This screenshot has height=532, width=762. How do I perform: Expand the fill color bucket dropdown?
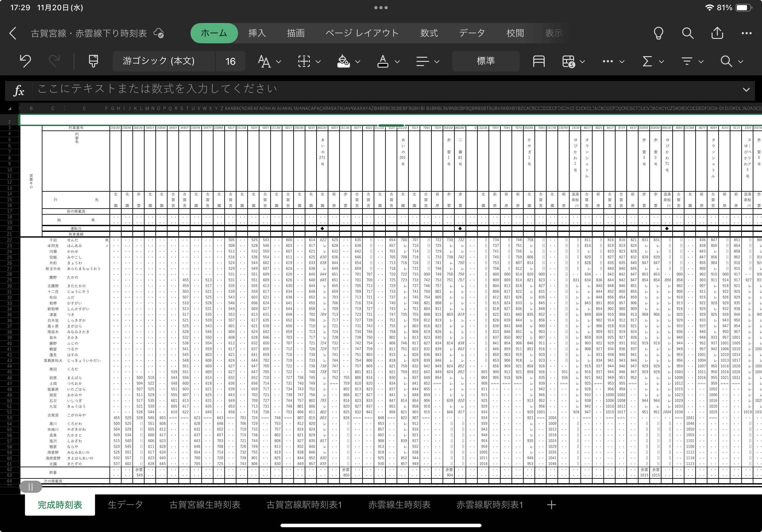click(x=357, y=61)
